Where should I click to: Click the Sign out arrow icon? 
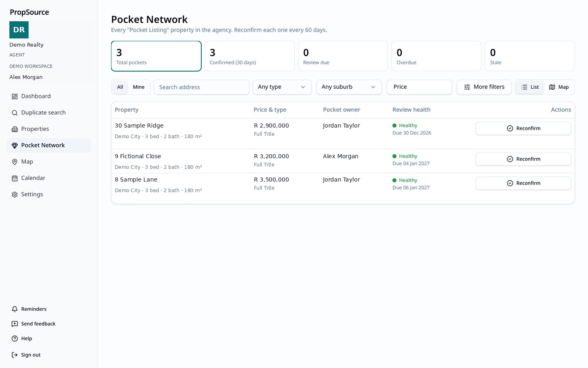coord(15,355)
